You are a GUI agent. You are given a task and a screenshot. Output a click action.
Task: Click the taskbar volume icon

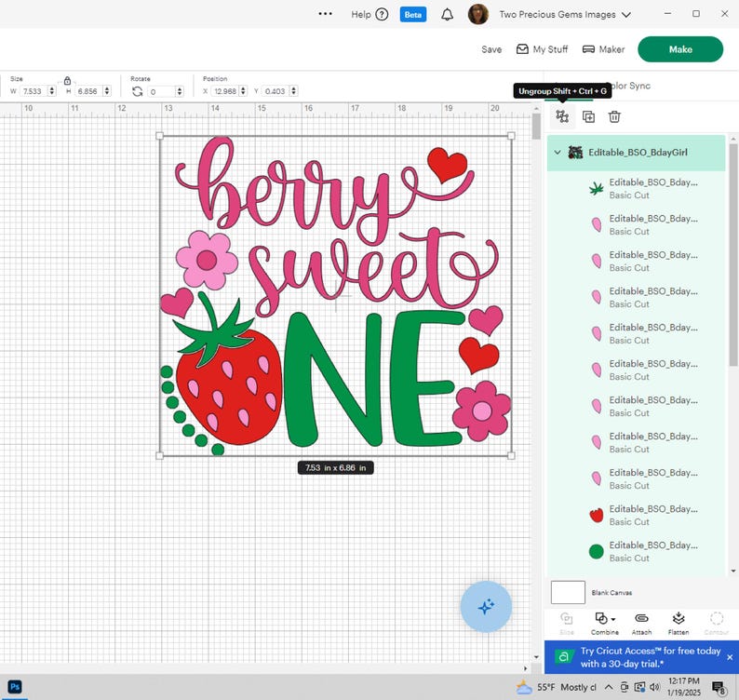(x=654, y=687)
